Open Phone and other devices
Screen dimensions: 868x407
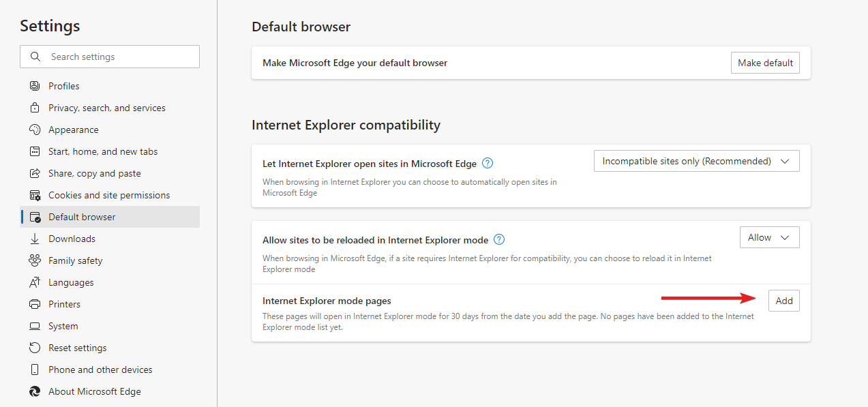(110, 370)
